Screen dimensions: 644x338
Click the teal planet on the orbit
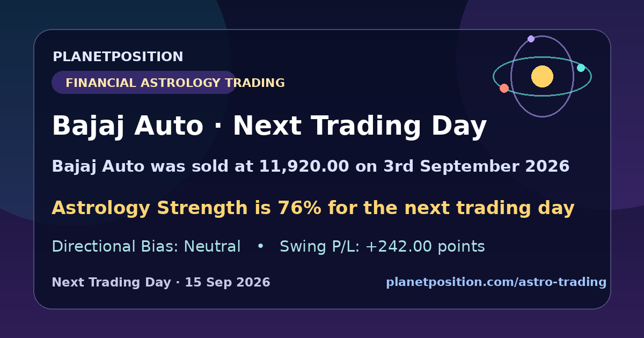[581, 68]
